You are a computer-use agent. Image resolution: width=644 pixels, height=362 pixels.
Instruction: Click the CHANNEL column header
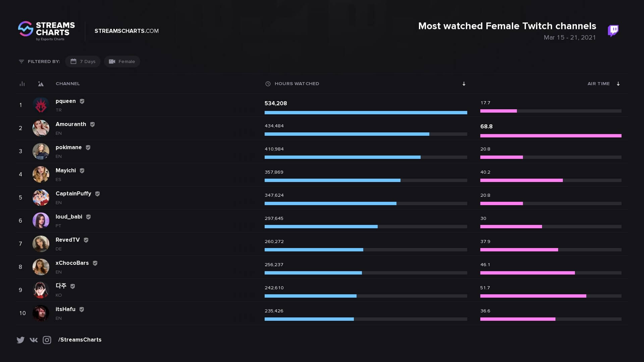pyautogui.click(x=68, y=84)
